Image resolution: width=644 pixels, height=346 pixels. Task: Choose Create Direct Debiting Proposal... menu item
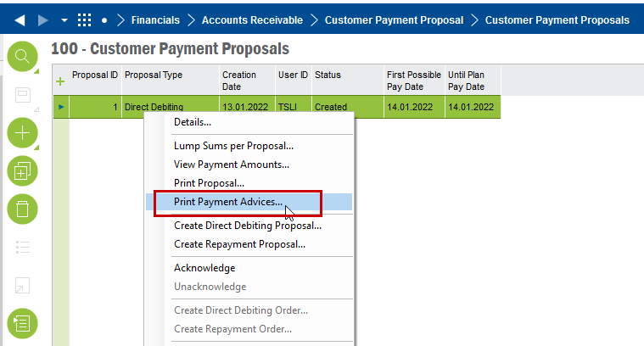tap(249, 226)
